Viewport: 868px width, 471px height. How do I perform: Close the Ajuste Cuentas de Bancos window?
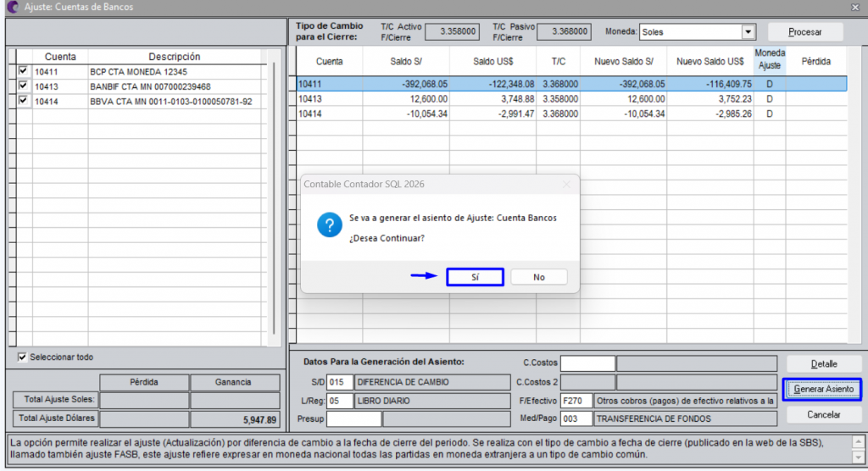[855, 7]
